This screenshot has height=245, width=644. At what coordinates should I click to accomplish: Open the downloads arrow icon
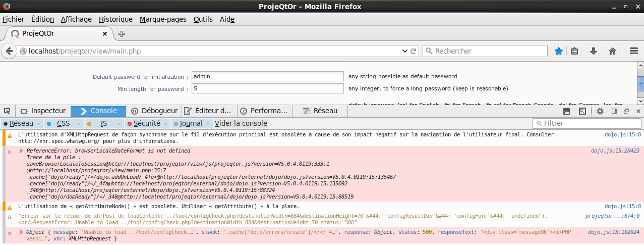pos(594,51)
